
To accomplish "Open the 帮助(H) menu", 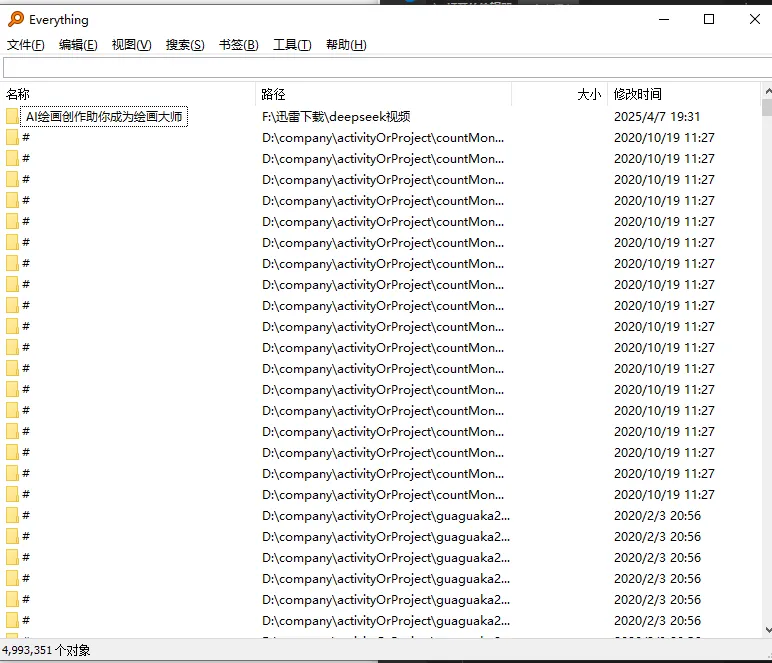I will coord(346,45).
